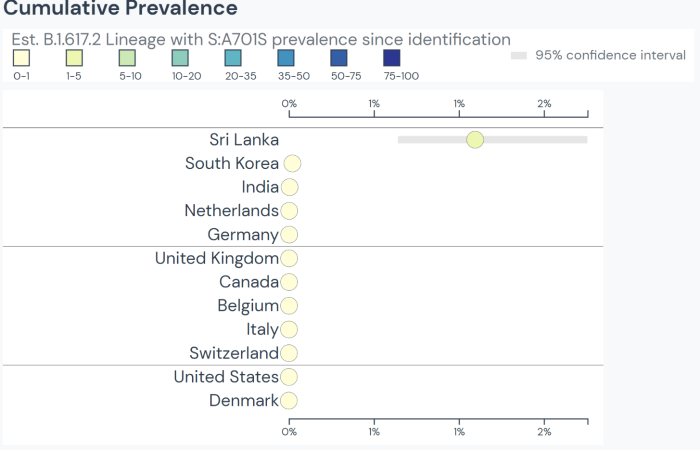The width and height of the screenshot is (700, 450).
Task: Click the 0-1 legend color swatch
Action: [x=22, y=58]
